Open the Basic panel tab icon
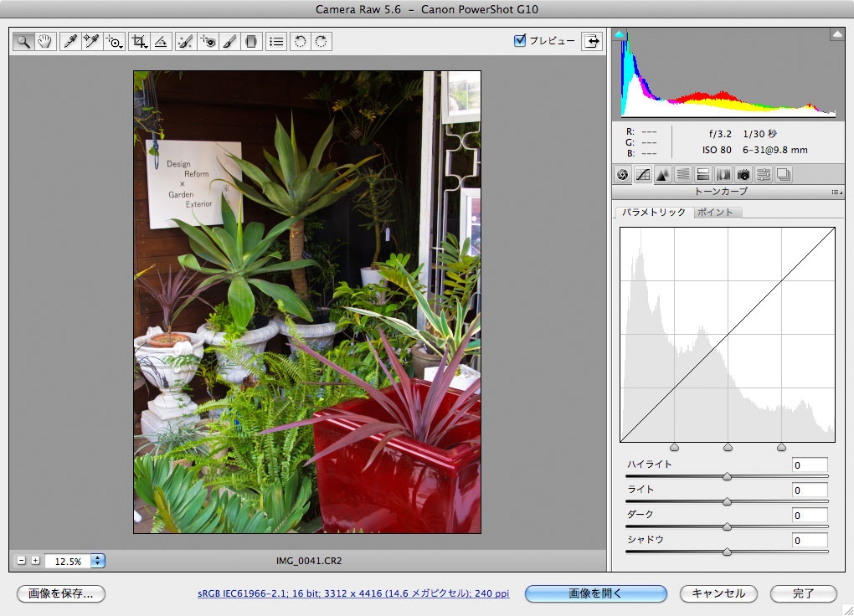Viewport: 854px width, 616px height. click(623, 175)
